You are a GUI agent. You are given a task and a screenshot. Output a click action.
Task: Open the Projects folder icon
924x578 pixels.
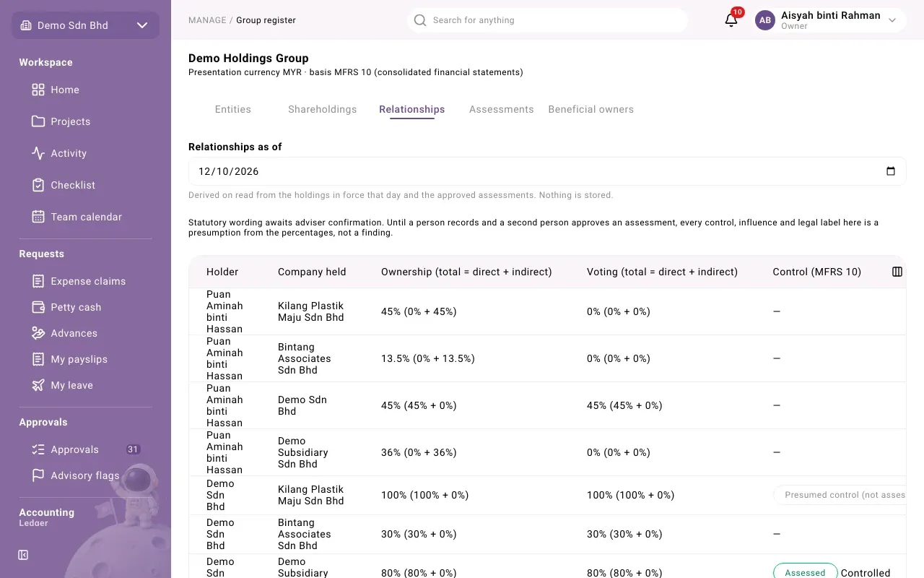tap(38, 121)
